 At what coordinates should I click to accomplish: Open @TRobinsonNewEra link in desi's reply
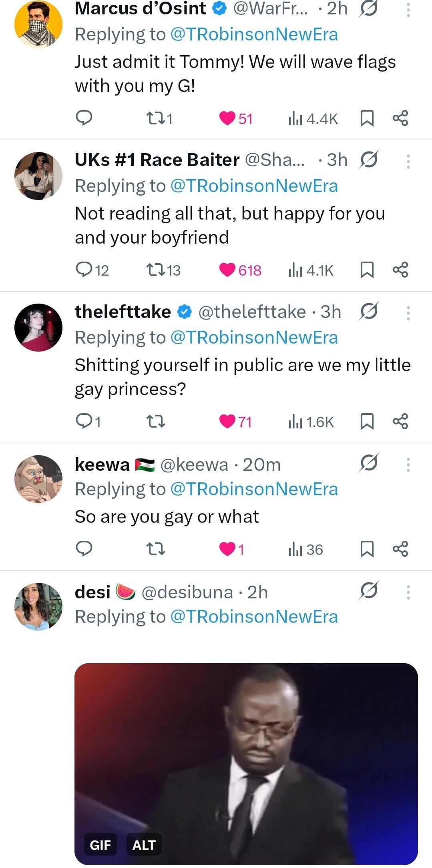254,617
